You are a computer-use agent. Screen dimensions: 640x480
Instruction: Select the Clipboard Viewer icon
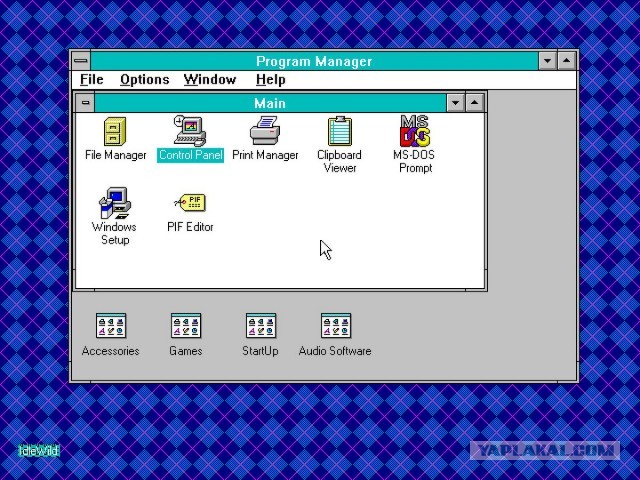340,131
